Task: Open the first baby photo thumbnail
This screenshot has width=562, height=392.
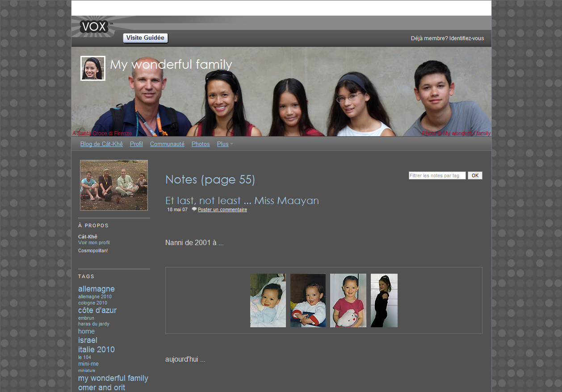Action: (x=268, y=300)
